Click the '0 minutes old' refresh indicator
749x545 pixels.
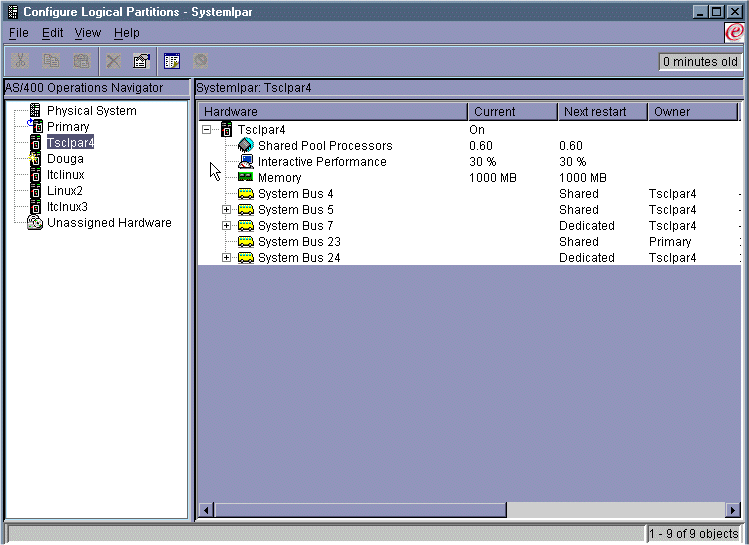coord(700,62)
